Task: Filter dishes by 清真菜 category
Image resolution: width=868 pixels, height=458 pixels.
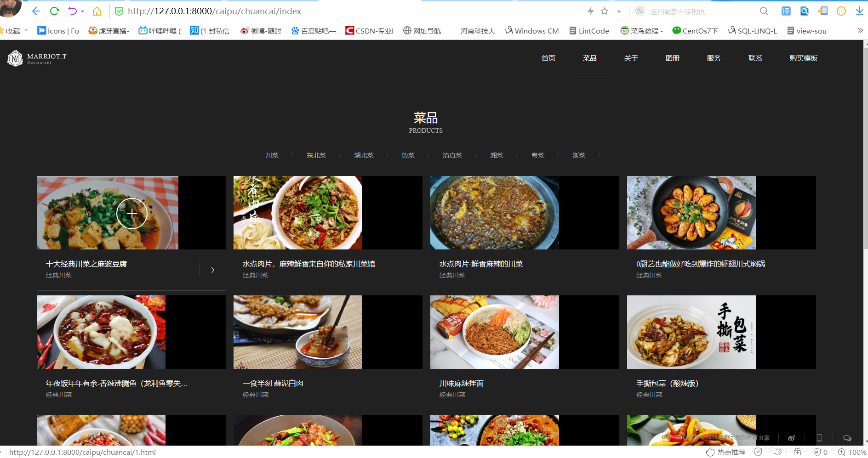Action: (452, 155)
